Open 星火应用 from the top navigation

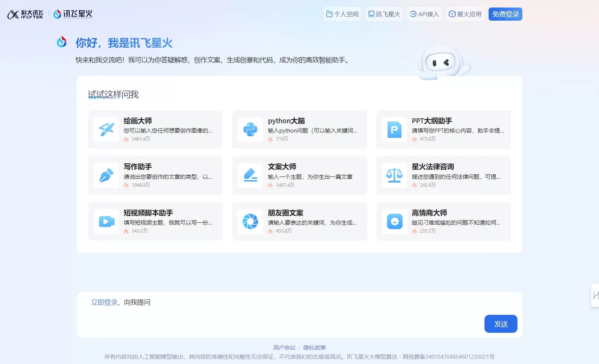[x=465, y=14]
